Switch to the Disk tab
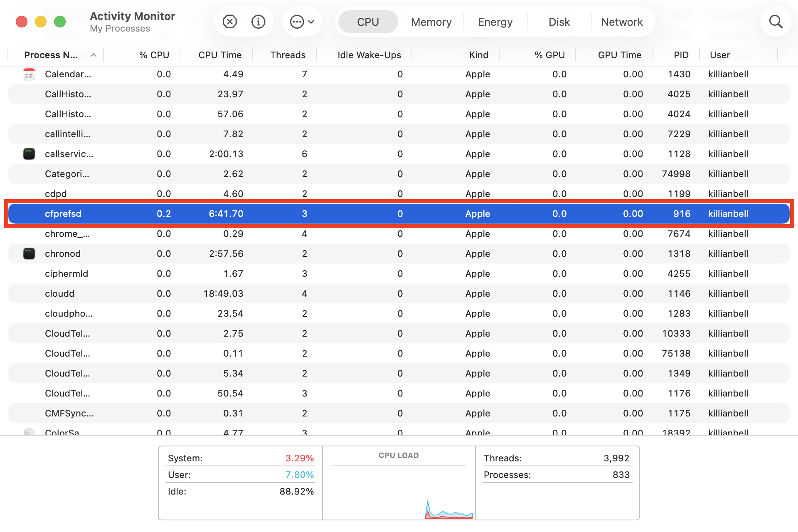The width and height of the screenshot is (798, 532). 559,22
